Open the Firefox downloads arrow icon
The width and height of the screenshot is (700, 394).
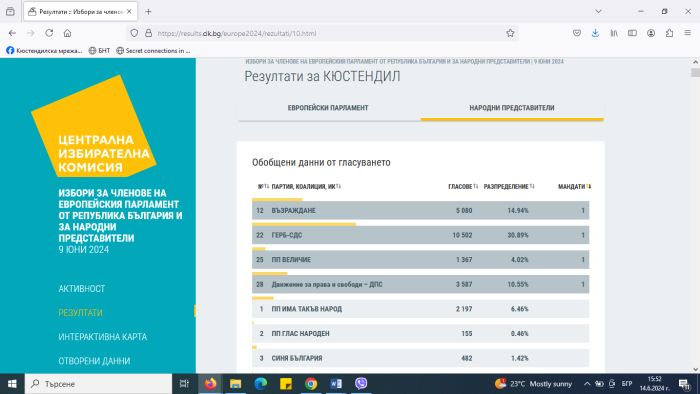tap(595, 33)
